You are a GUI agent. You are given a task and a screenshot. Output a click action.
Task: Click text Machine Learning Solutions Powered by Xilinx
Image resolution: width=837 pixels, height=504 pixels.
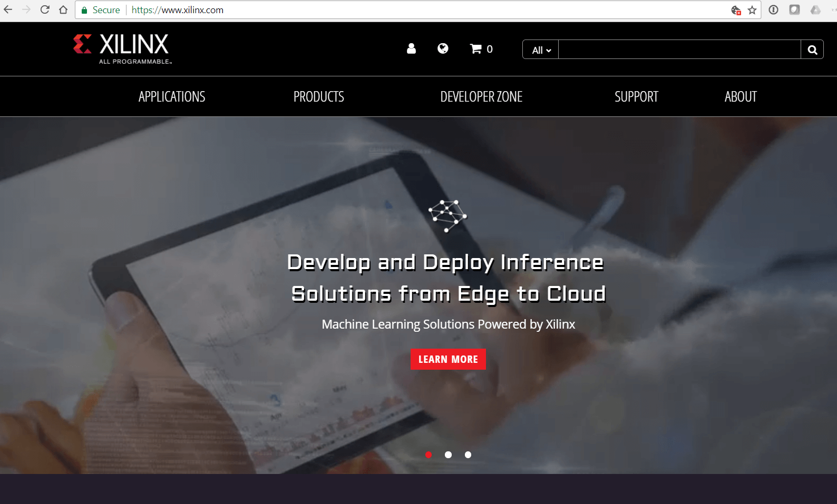point(449,324)
